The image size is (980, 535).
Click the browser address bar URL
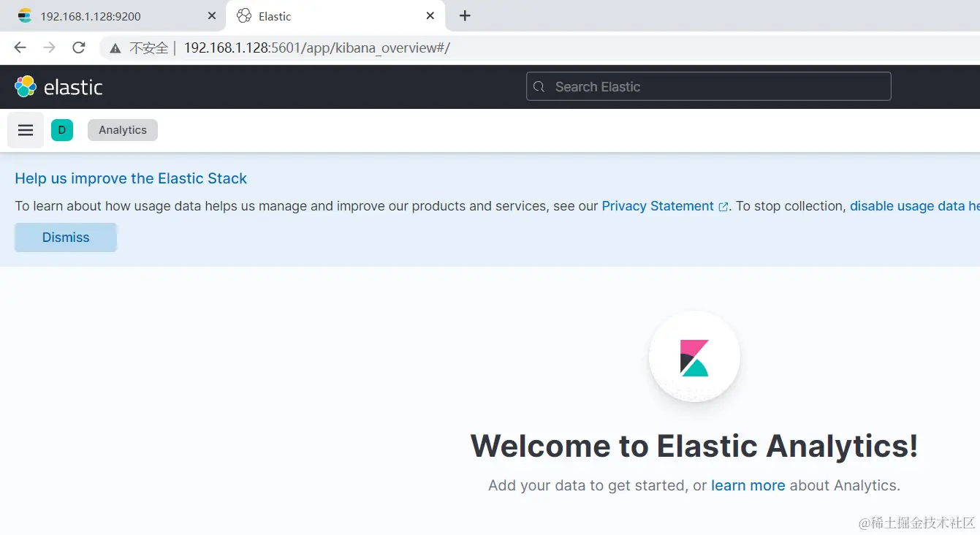316,48
